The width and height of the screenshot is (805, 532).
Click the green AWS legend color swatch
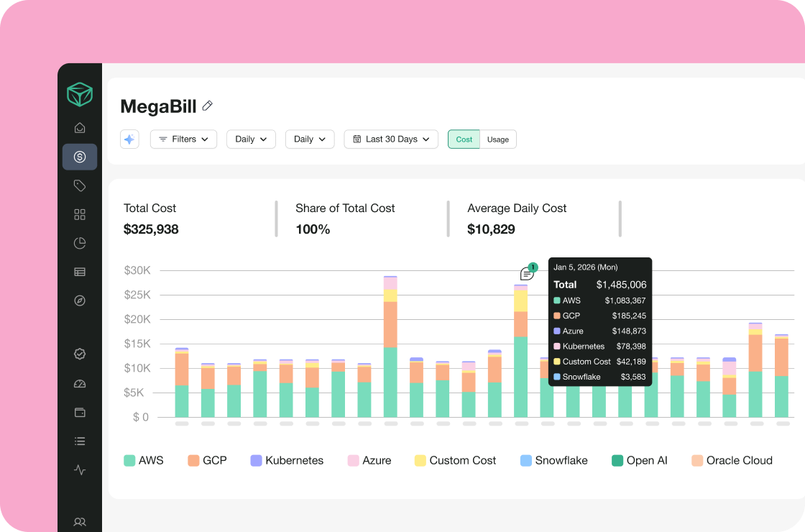129,460
